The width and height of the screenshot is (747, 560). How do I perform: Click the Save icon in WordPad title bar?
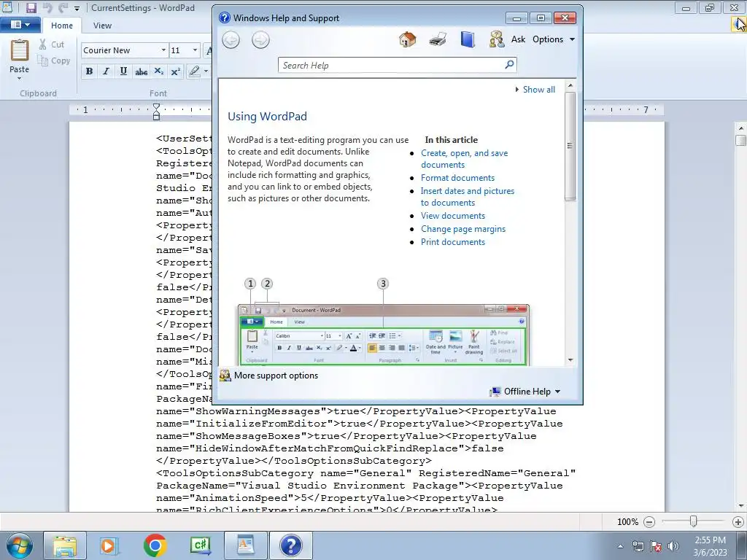click(31, 7)
